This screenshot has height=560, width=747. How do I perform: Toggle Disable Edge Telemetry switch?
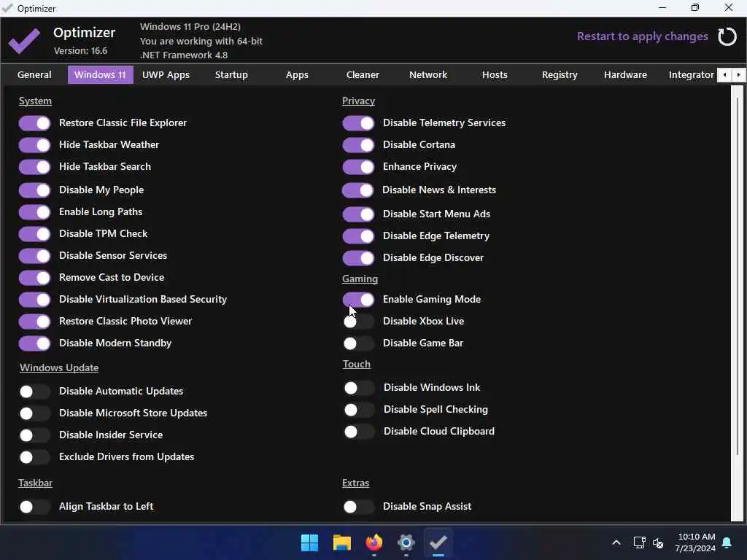tap(358, 236)
